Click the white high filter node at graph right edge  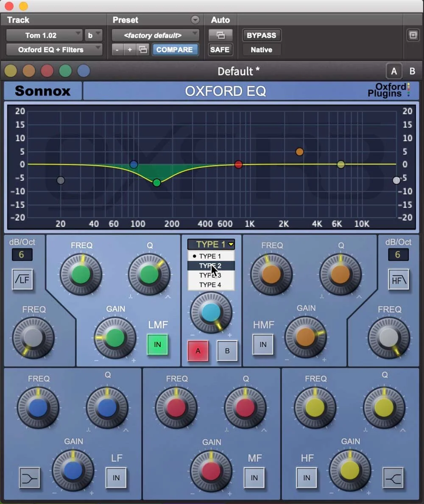click(396, 180)
